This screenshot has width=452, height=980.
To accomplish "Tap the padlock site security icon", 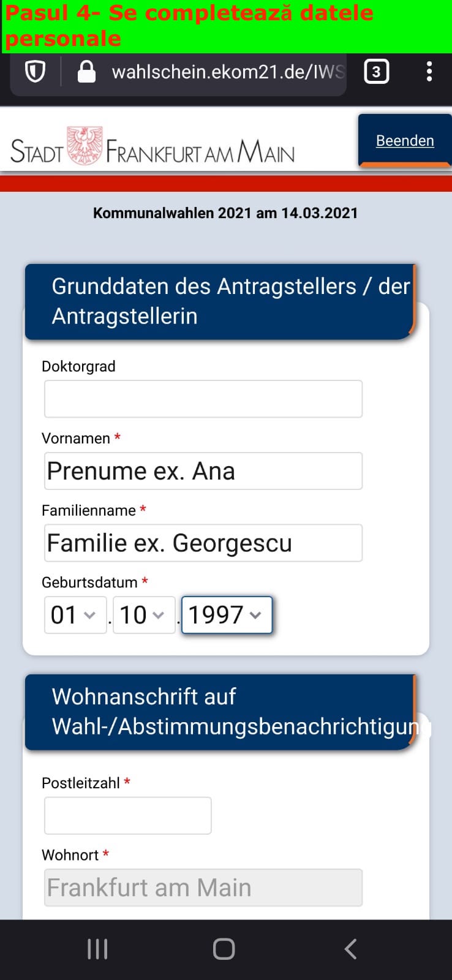I will point(86,72).
